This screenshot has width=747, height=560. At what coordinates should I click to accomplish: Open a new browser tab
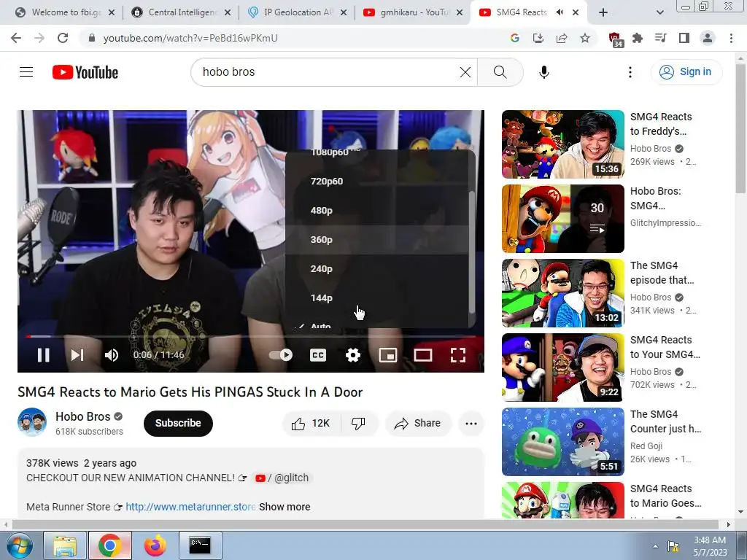(x=603, y=13)
